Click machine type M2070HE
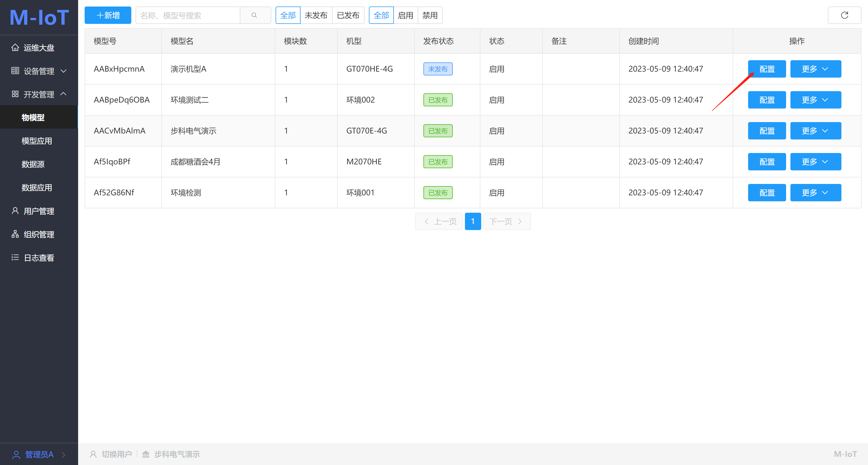This screenshot has height=465, width=868. pos(364,162)
